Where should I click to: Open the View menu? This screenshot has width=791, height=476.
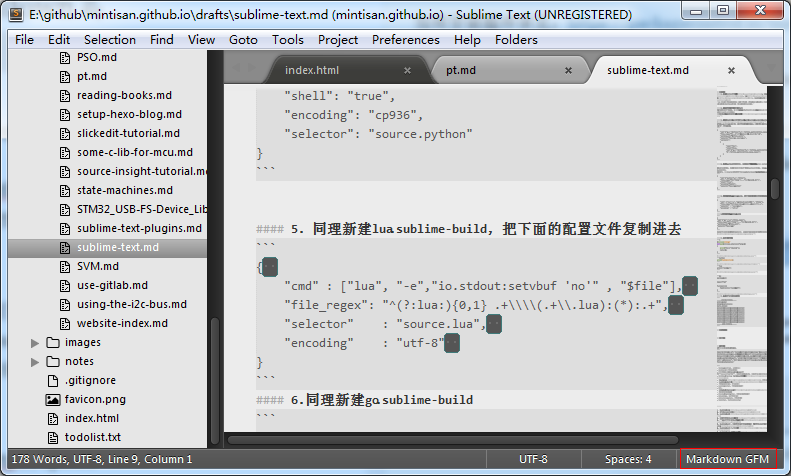pyautogui.click(x=201, y=40)
